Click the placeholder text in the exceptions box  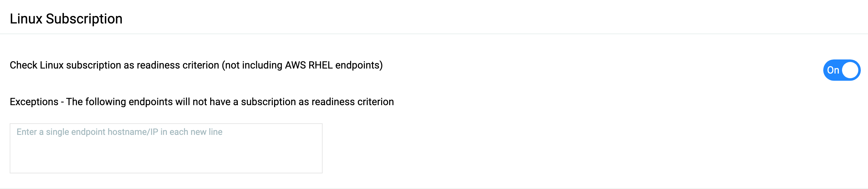click(120, 132)
